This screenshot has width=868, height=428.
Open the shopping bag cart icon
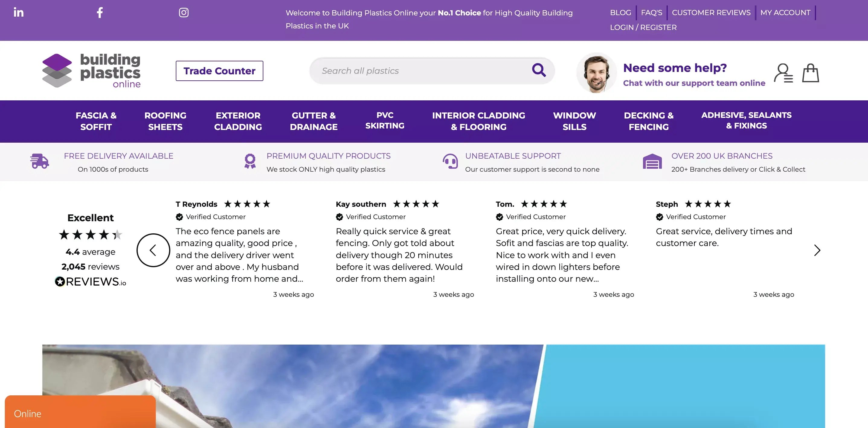point(810,73)
